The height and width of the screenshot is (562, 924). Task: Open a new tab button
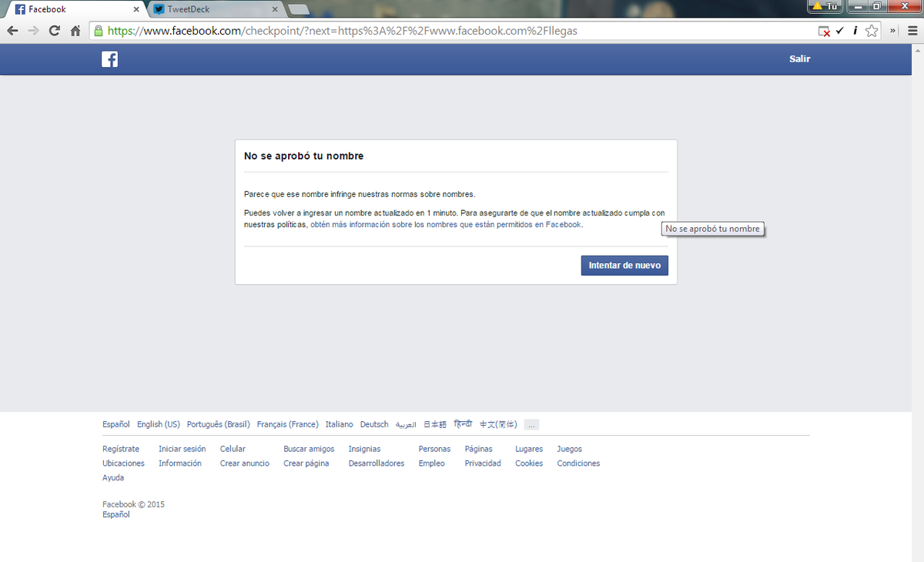pyautogui.click(x=299, y=9)
